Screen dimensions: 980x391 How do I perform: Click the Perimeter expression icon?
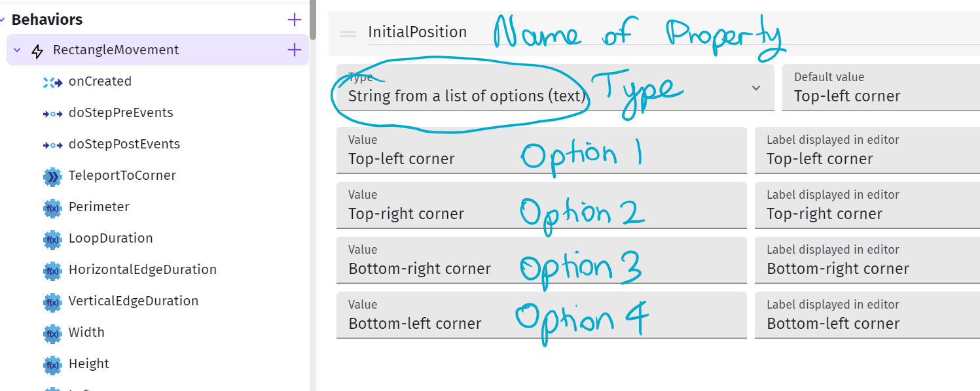tap(52, 207)
